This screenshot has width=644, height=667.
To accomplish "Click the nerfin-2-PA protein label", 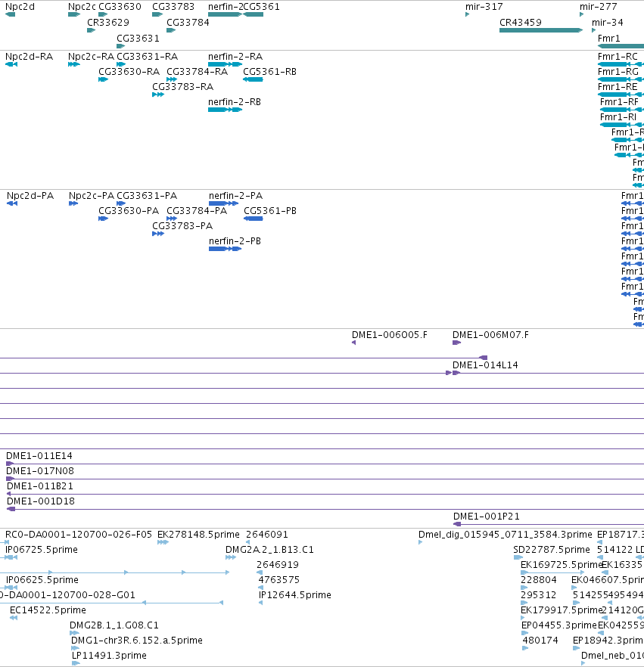I will pyautogui.click(x=236, y=196).
